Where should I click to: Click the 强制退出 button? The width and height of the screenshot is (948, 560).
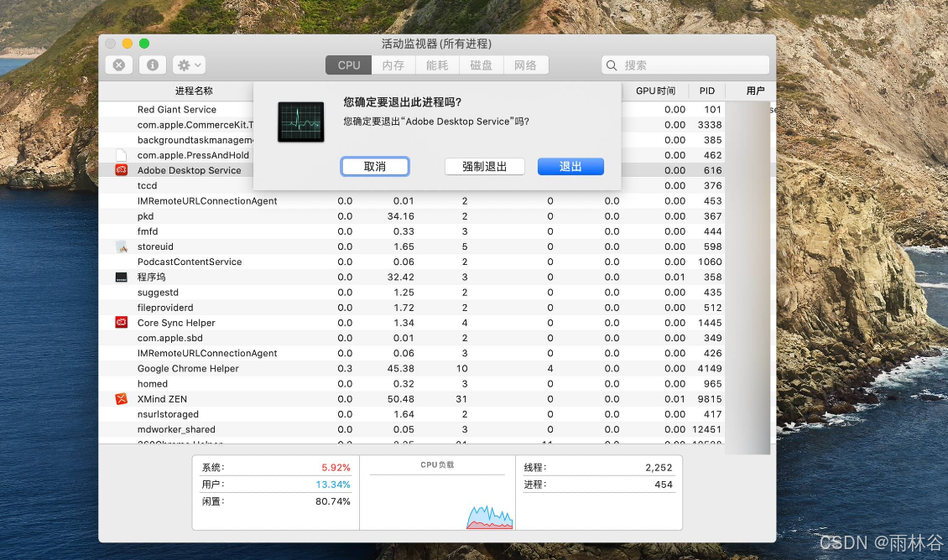[x=484, y=167]
